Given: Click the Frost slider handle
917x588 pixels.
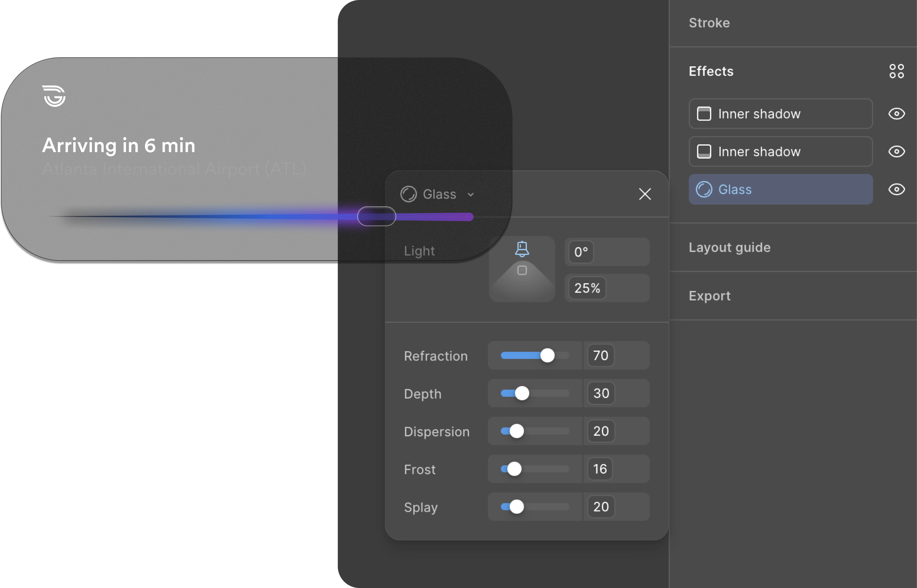Looking at the screenshot, I should [514, 469].
